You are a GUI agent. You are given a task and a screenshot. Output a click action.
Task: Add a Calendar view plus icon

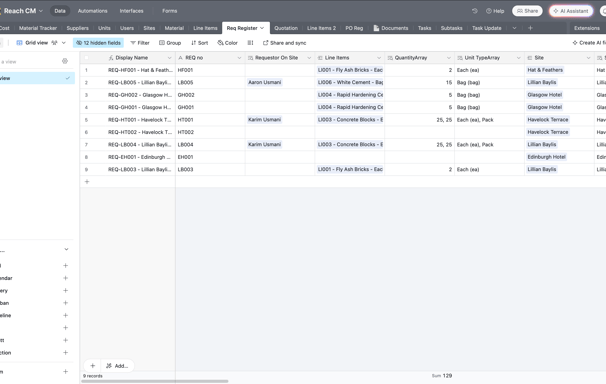(65, 278)
